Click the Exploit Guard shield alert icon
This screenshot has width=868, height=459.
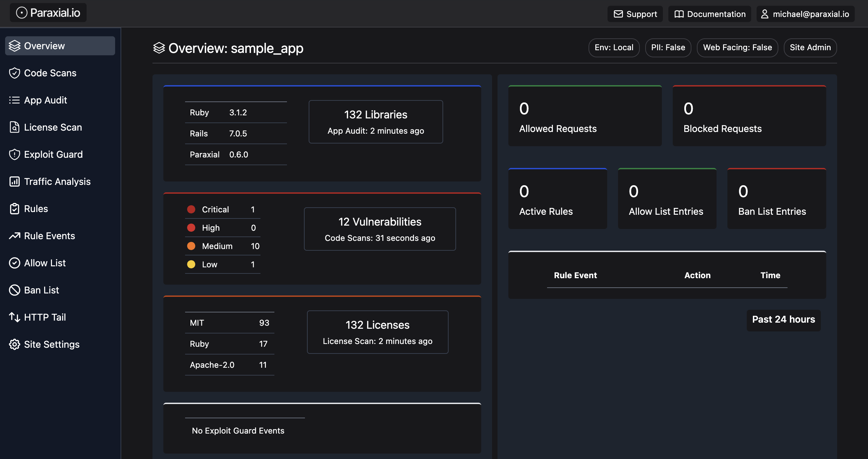click(x=15, y=154)
